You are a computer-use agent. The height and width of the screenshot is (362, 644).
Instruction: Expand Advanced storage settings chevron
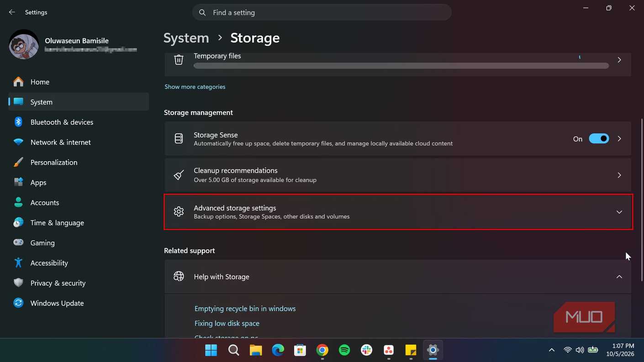tap(619, 212)
